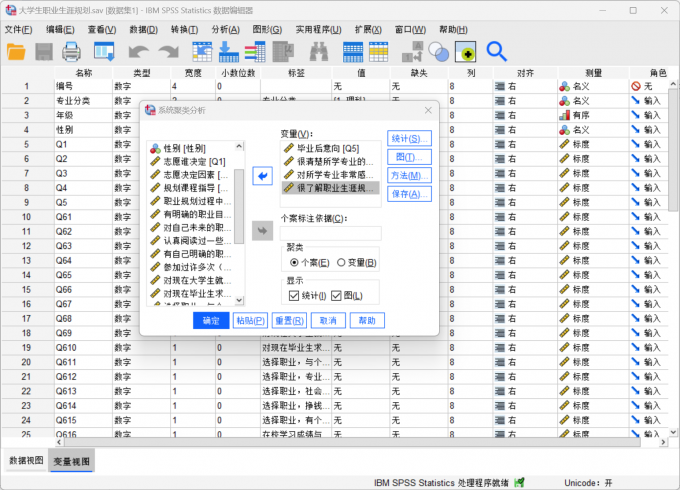680x490 pixels.
Task: Open the Recall recent dialogs icon
Action: pos(104,52)
